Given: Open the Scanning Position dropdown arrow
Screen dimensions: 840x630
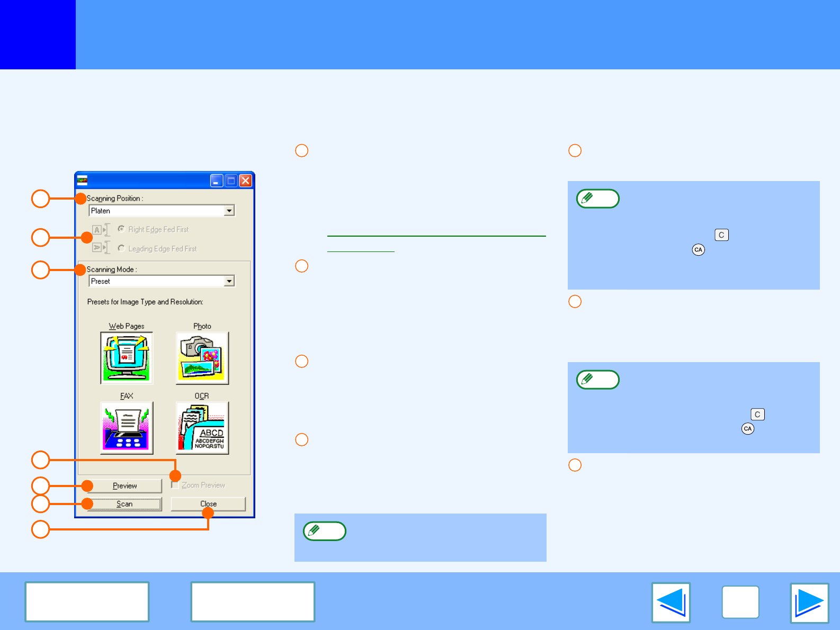Looking at the screenshot, I should click(229, 211).
